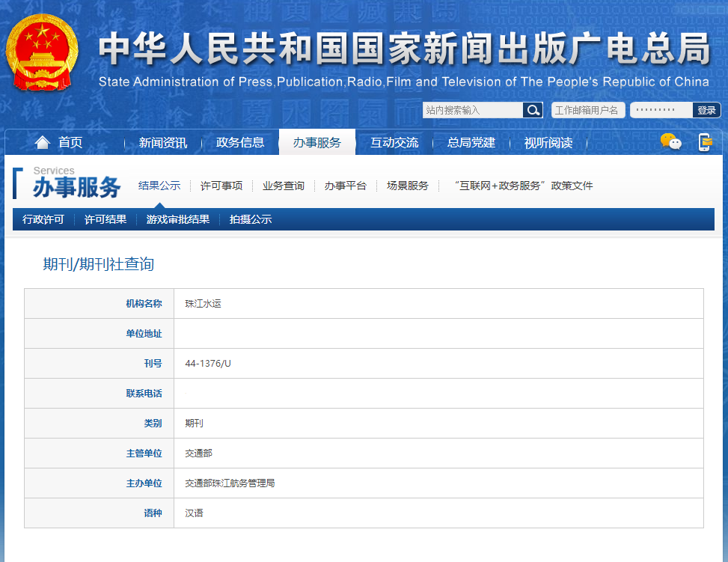
Task: Click the national emblem logo
Action: click(x=42, y=52)
